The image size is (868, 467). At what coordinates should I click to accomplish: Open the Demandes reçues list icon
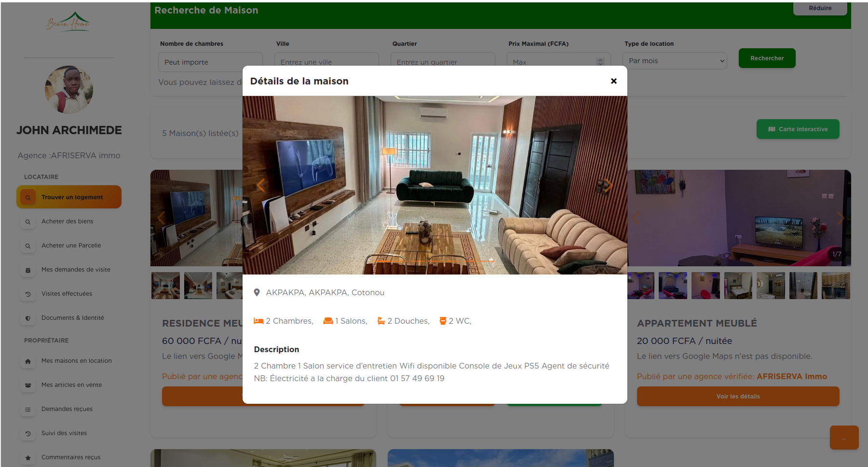[x=28, y=409]
